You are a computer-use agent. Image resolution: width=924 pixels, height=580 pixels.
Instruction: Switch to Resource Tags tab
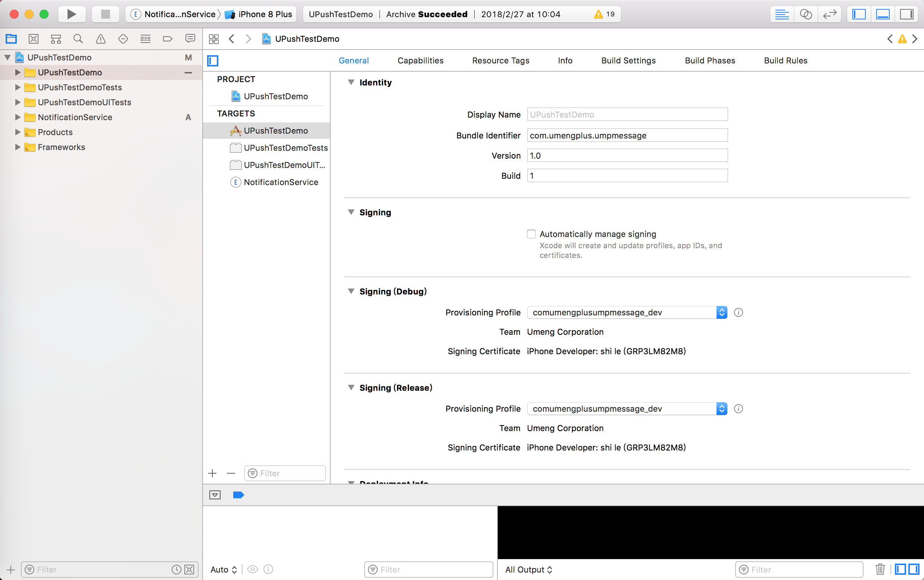(x=500, y=60)
